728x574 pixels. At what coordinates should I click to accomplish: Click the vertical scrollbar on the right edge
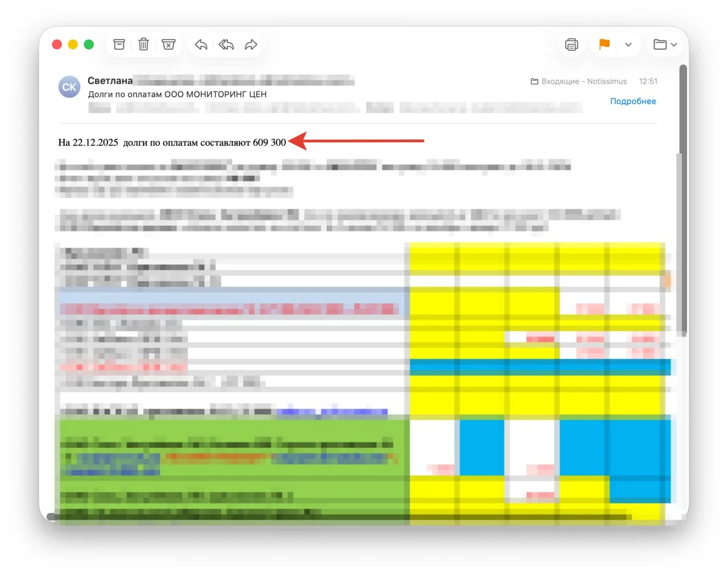point(684,199)
